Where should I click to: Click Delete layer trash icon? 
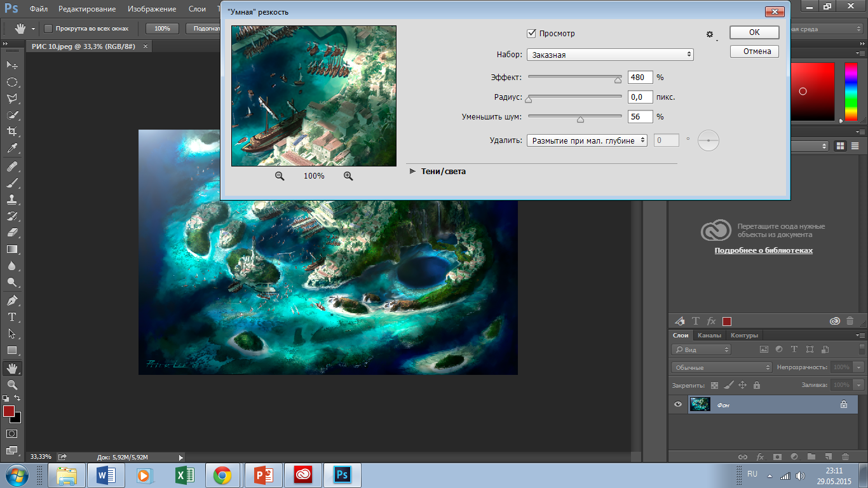(x=845, y=456)
